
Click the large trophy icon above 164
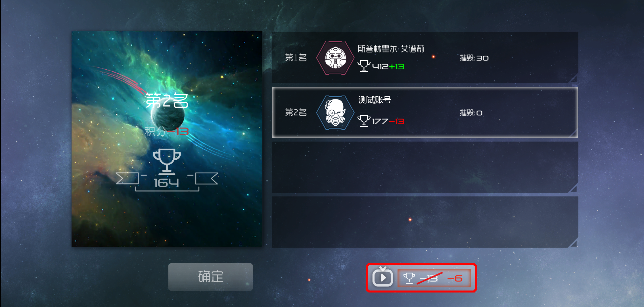167,161
